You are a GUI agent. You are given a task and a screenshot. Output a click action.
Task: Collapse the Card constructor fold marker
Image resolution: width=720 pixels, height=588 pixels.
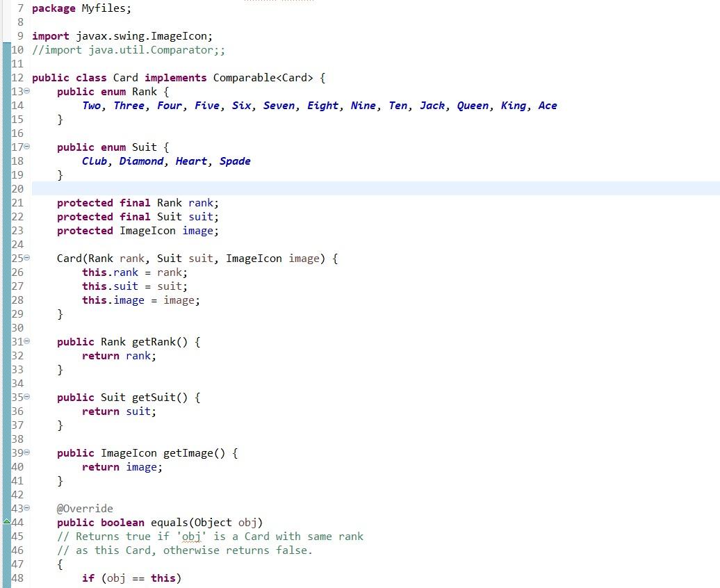click(x=26, y=258)
